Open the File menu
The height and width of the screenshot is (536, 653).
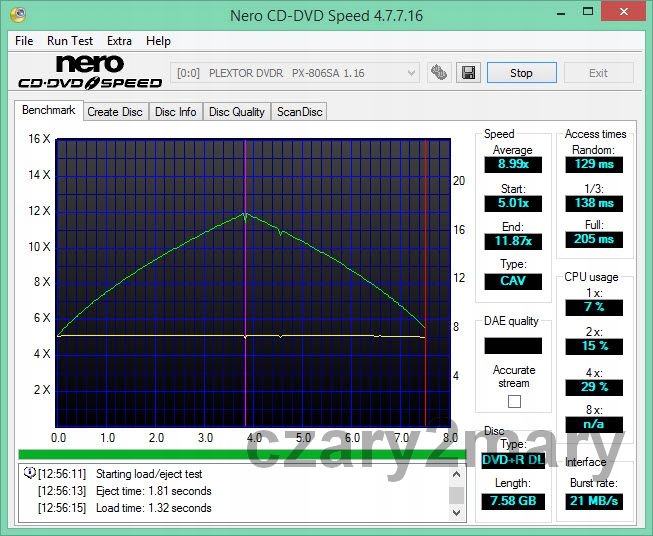(x=24, y=41)
